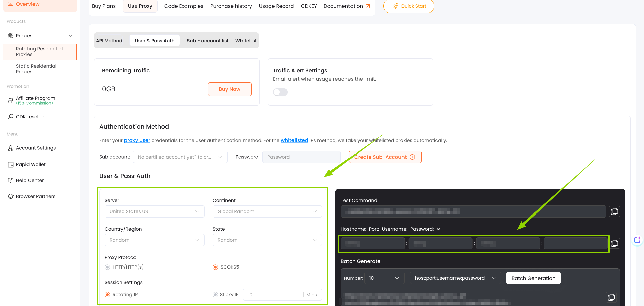Viewport: 644px width, 306px height.
Task: Switch to the WhiteList tab
Action: pyautogui.click(x=246, y=41)
